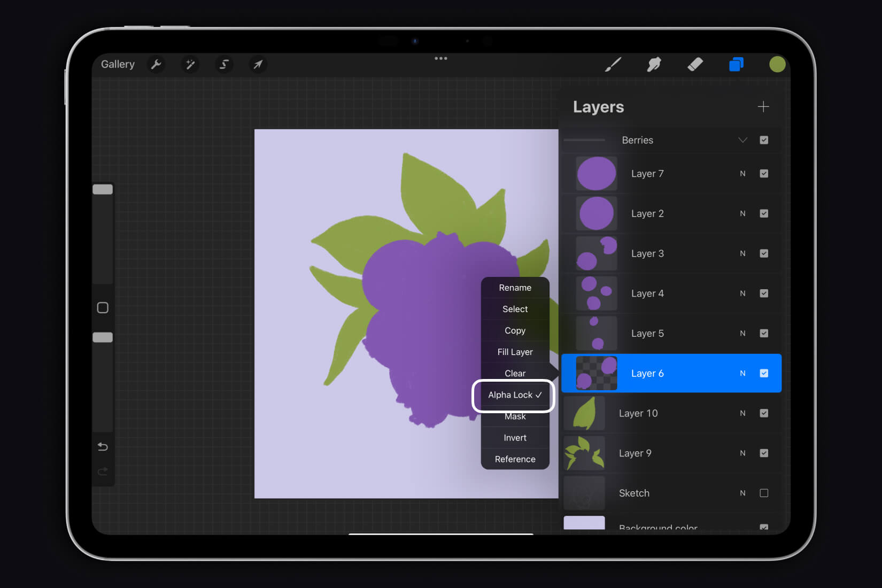
Task: Open blend mode N for Layer 6
Action: (742, 373)
